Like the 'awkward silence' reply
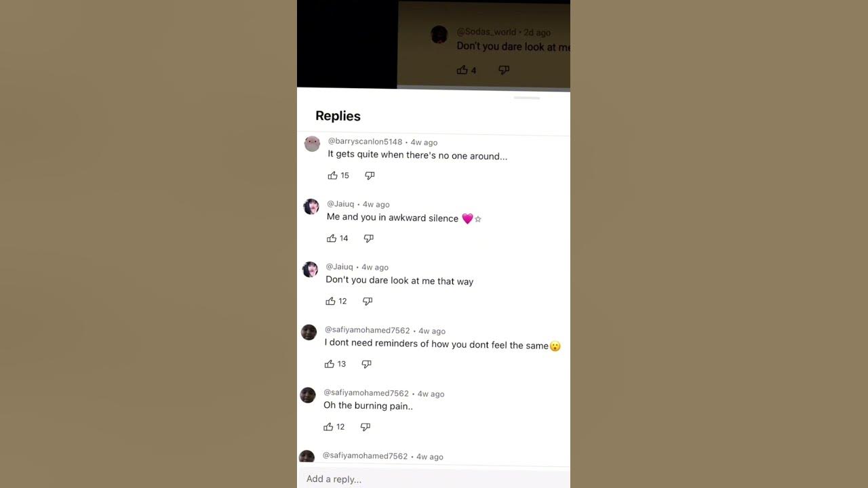 tap(332, 239)
